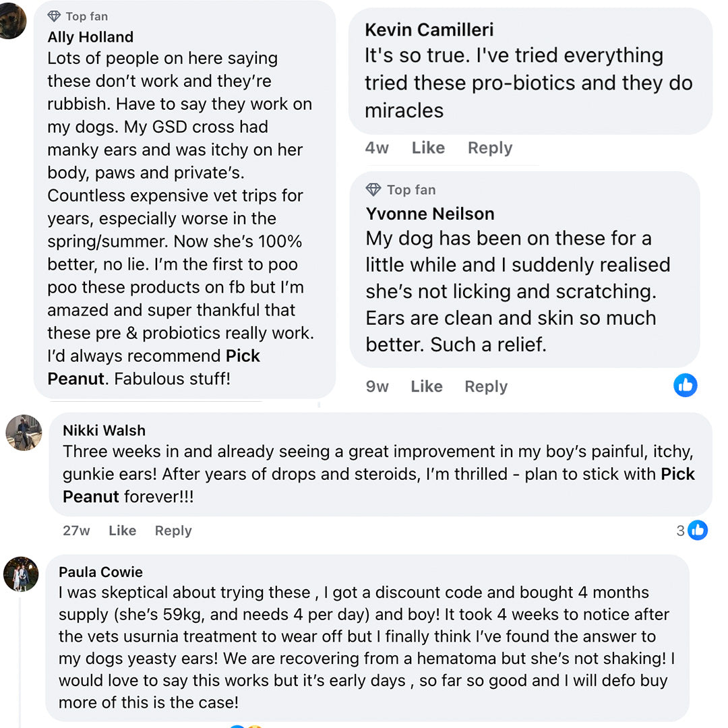This screenshot has width=728, height=728.
Task: Open the 4w timestamp on Kevin's comment
Action: tap(377, 148)
